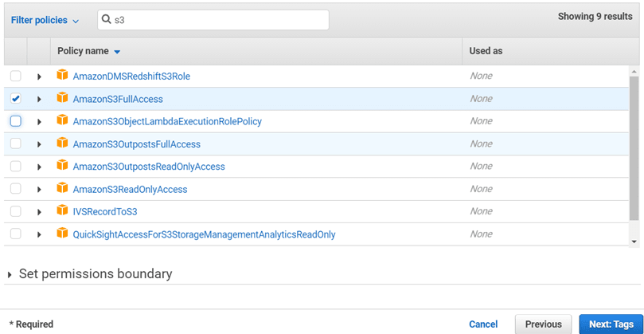The image size is (644, 334).
Task: Click the None value in AmazonDMSRedshiftS3Role row
Action: (x=481, y=76)
